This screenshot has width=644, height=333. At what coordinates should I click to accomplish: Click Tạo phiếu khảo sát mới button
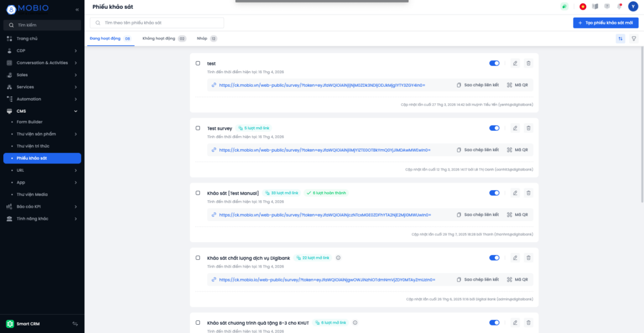(606, 23)
